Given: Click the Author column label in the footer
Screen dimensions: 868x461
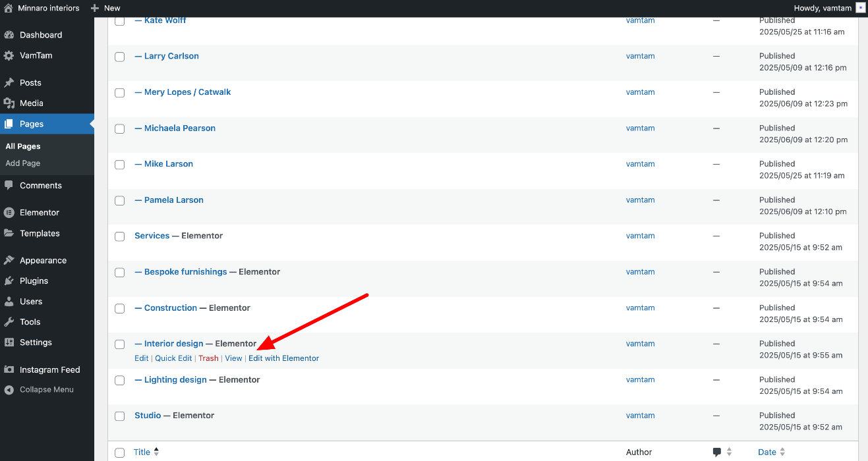Looking at the screenshot, I should [639, 452].
